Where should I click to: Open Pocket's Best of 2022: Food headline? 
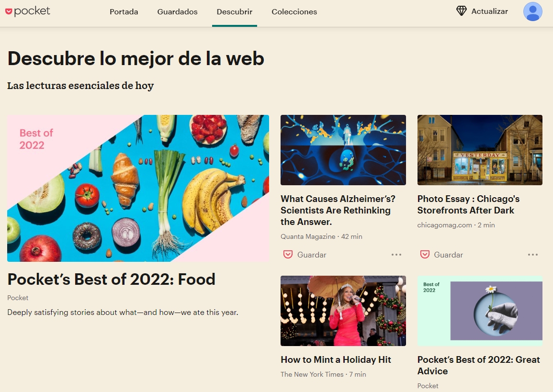click(x=111, y=279)
